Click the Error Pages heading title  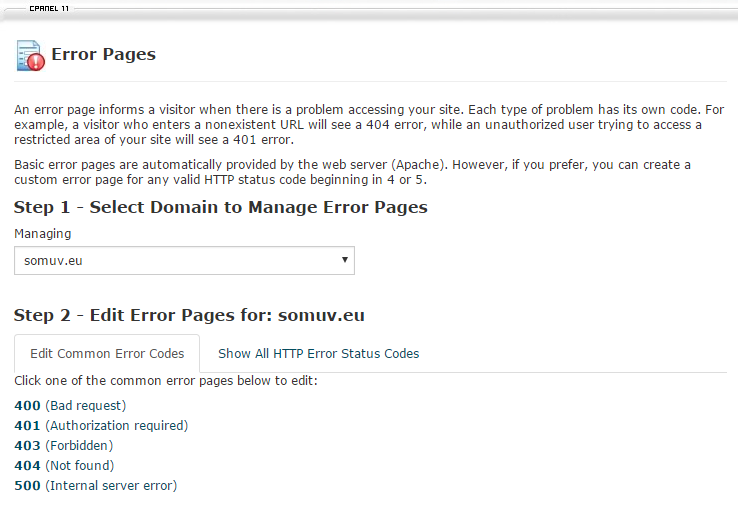click(x=104, y=54)
